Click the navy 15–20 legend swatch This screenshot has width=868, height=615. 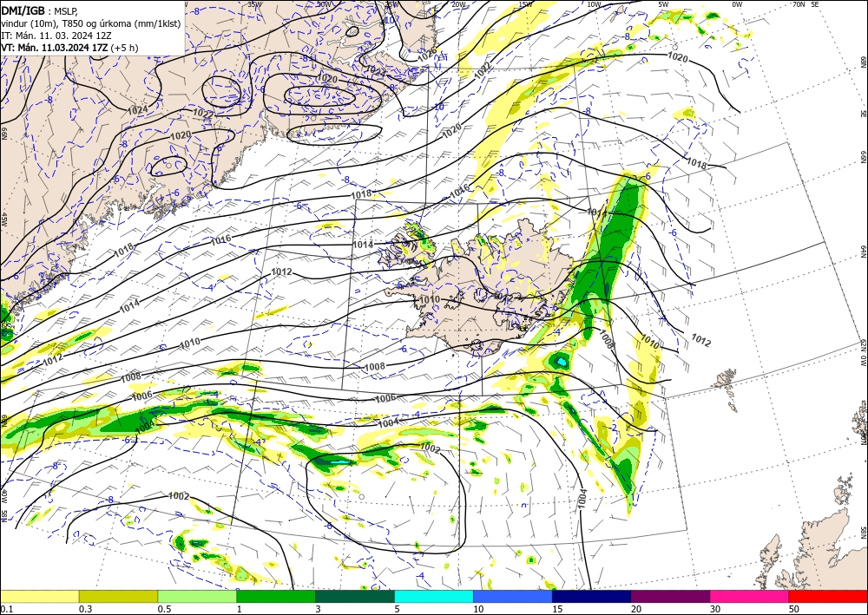pyautogui.click(x=592, y=596)
